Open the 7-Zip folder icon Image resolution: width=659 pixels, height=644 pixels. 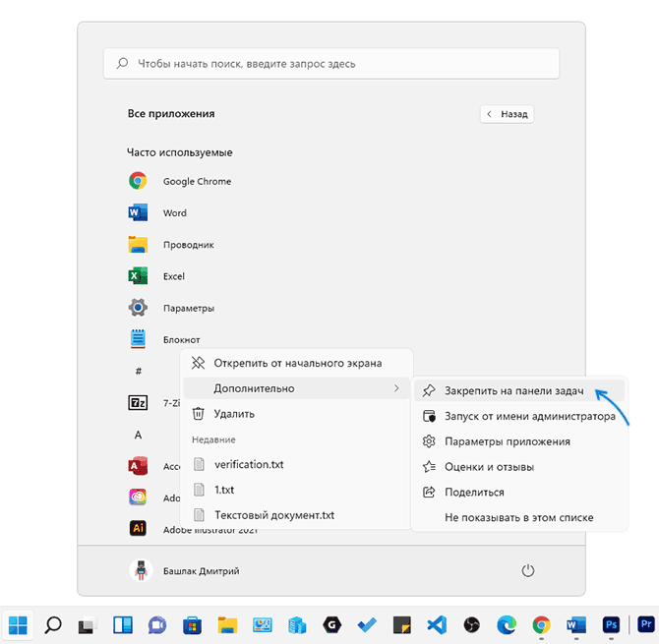138,403
